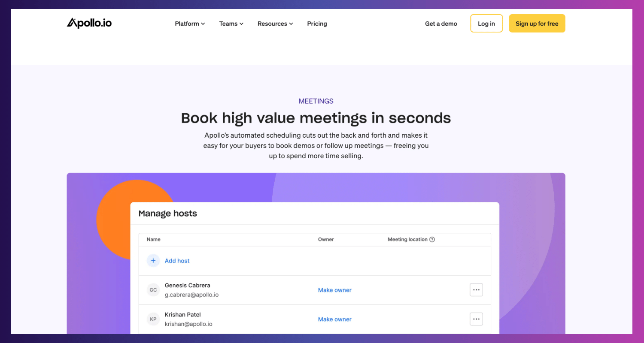Image resolution: width=644 pixels, height=343 pixels.
Task: Click the Meeting location column header
Action: [407, 239]
